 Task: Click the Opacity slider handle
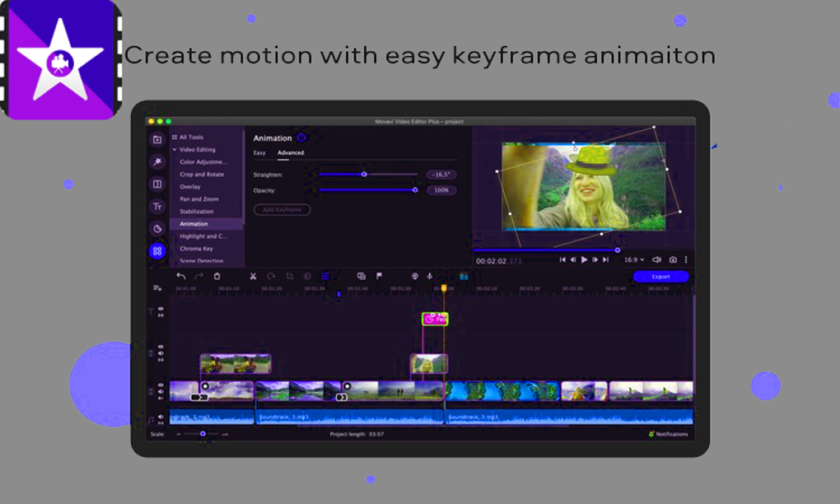[x=415, y=189]
